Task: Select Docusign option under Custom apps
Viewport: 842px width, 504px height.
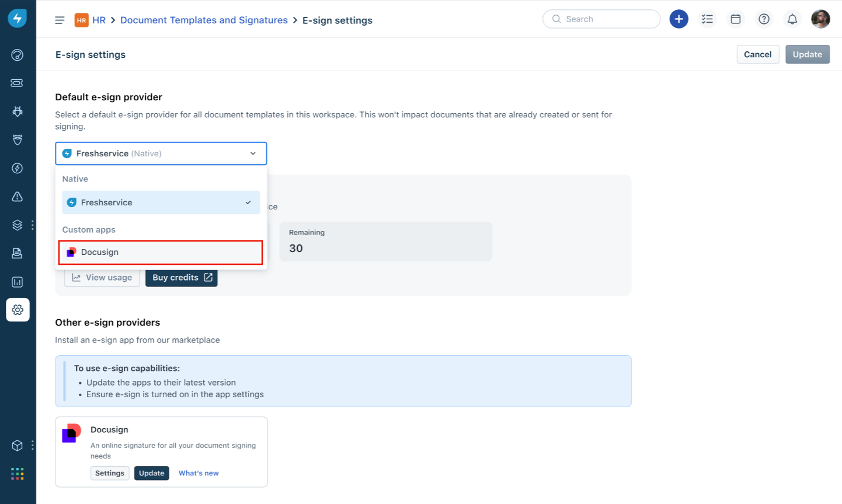Action: click(x=161, y=252)
